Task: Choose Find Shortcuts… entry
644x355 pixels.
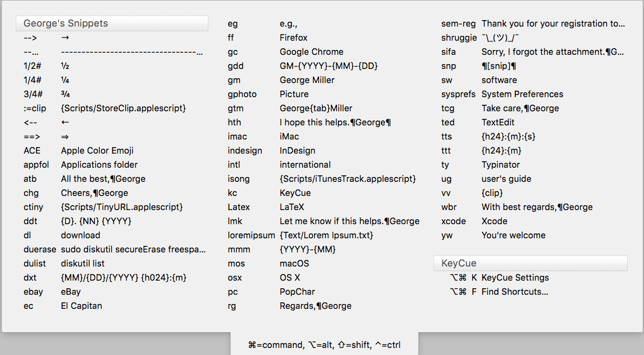Action: [515, 292]
